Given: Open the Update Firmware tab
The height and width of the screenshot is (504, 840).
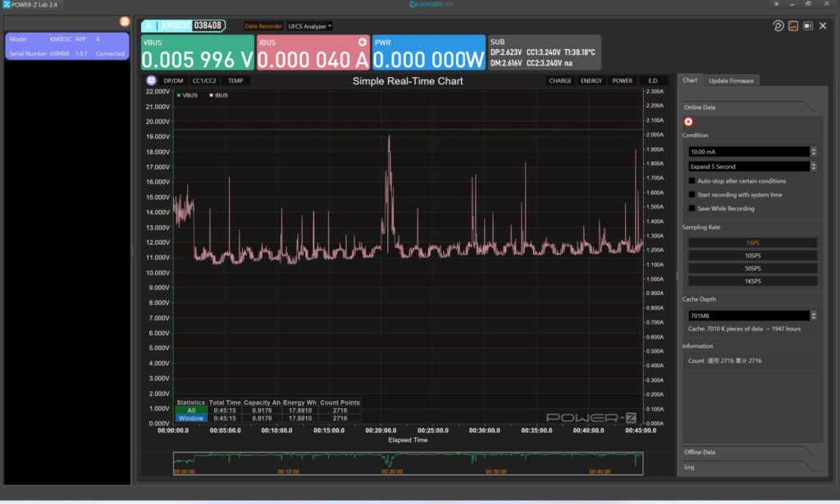Looking at the screenshot, I should [731, 81].
